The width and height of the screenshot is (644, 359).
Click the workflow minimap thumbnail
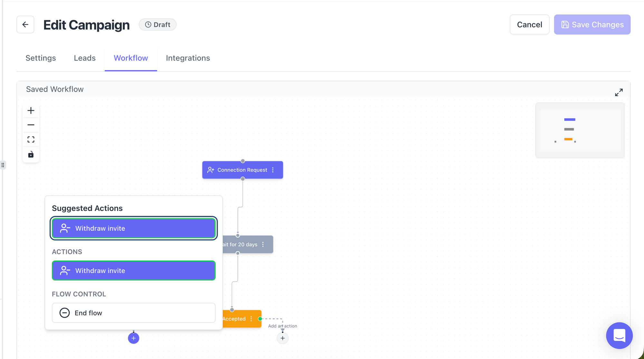pyautogui.click(x=580, y=130)
